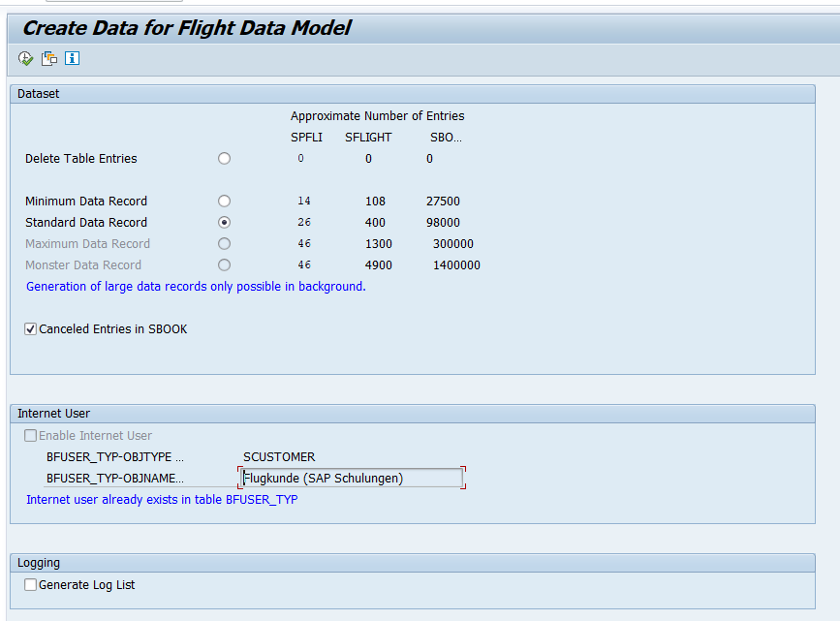The height and width of the screenshot is (621, 840).
Task: Enable the Generate Log List checkbox
Action: pyautogui.click(x=31, y=585)
